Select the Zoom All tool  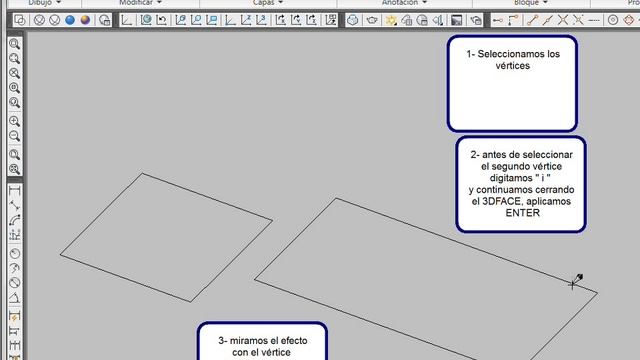pyautogui.click(x=15, y=155)
